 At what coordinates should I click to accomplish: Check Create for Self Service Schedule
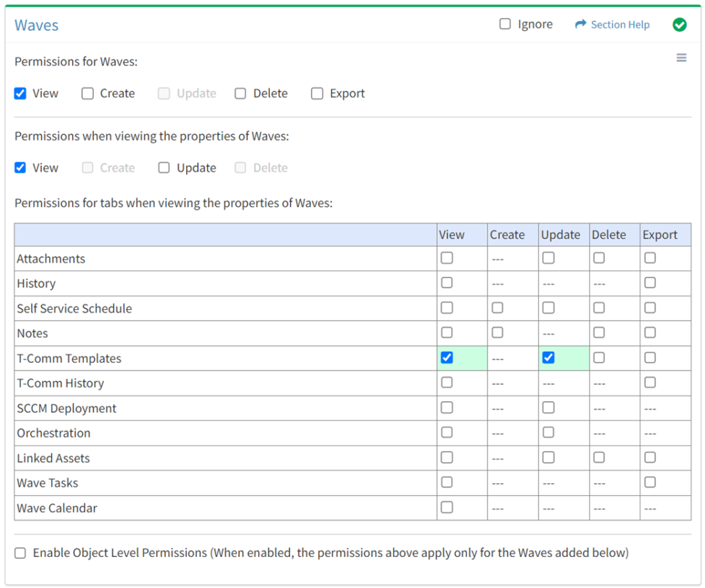click(498, 308)
